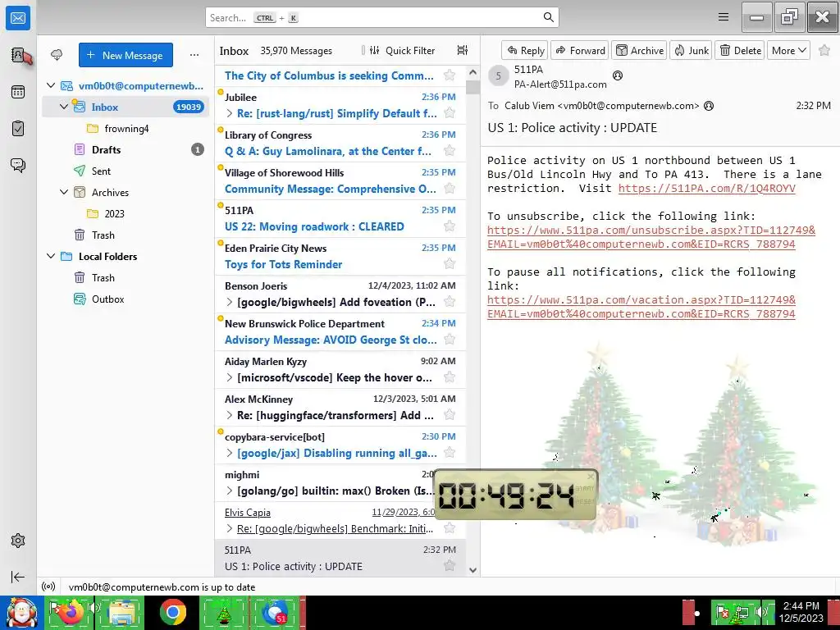Open the Calendar space
Image resolution: width=840 pixels, height=630 pixels.
tap(18, 92)
